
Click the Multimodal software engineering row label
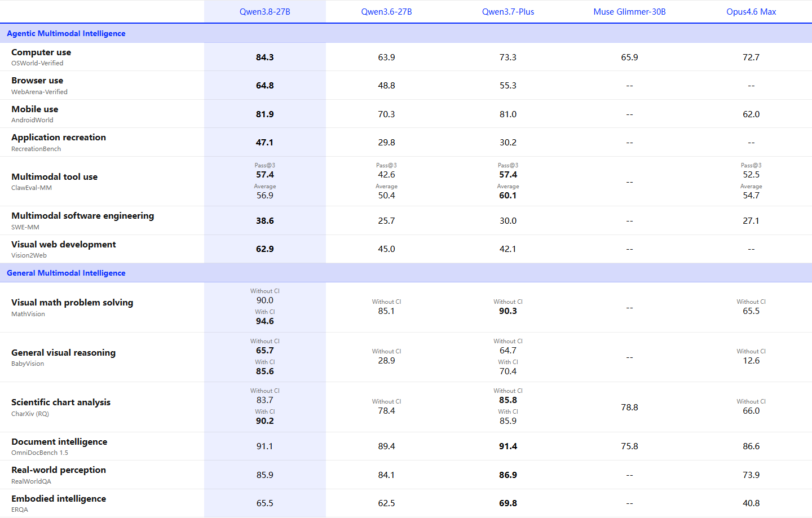pyautogui.click(x=82, y=216)
